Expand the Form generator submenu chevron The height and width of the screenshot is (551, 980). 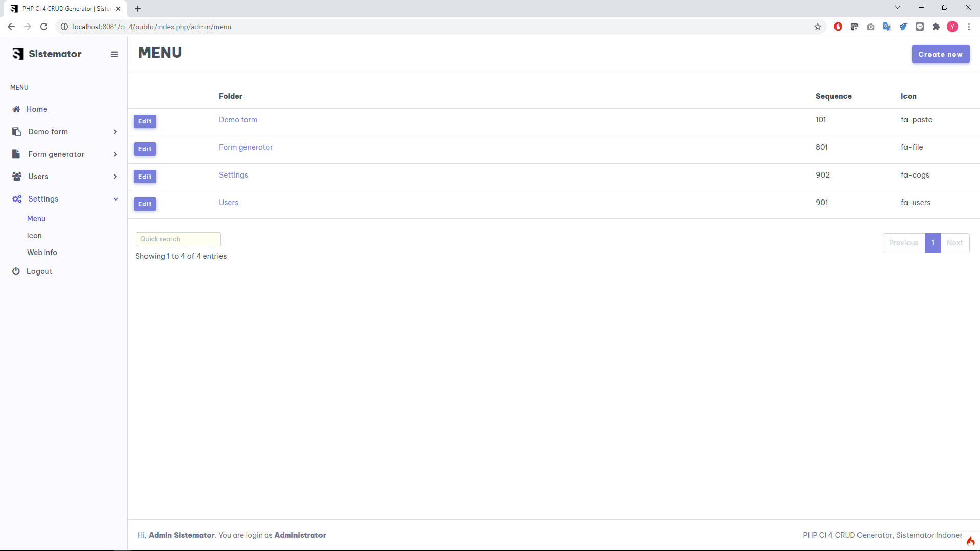click(115, 154)
